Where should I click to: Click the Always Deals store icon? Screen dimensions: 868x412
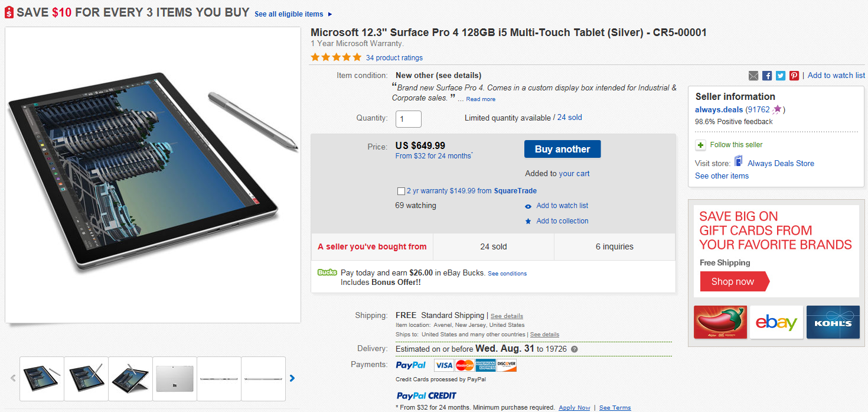pyautogui.click(x=738, y=162)
